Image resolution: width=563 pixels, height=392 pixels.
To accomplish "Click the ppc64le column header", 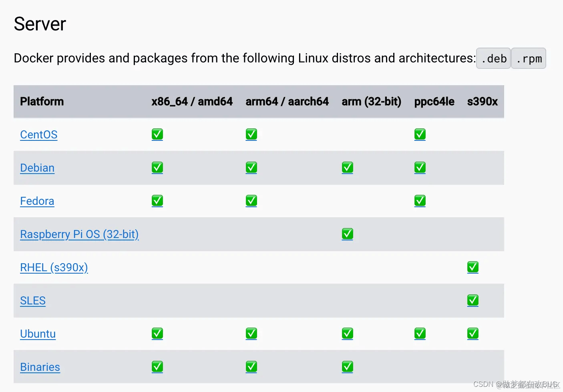I will (x=434, y=102).
